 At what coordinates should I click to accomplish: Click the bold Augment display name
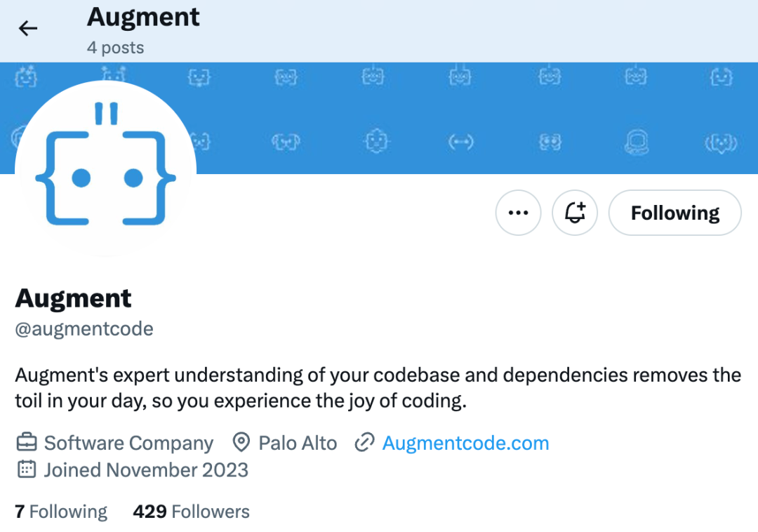click(x=73, y=298)
